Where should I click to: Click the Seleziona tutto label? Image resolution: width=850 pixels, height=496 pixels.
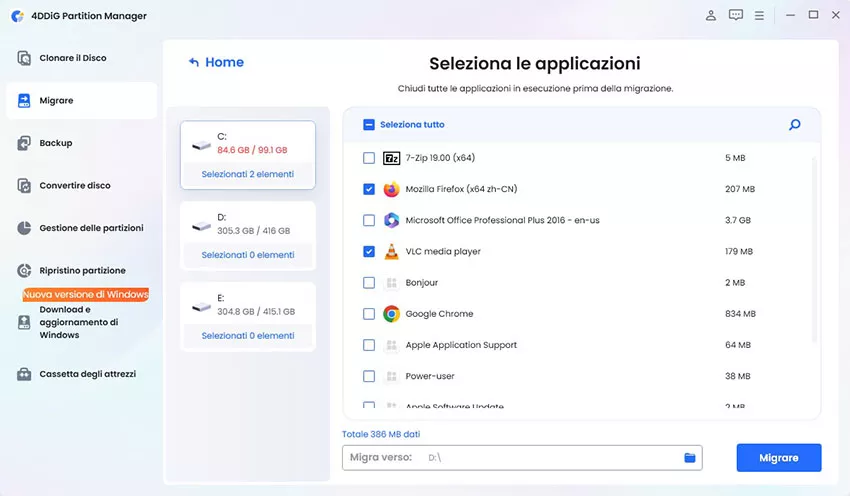[x=412, y=125]
